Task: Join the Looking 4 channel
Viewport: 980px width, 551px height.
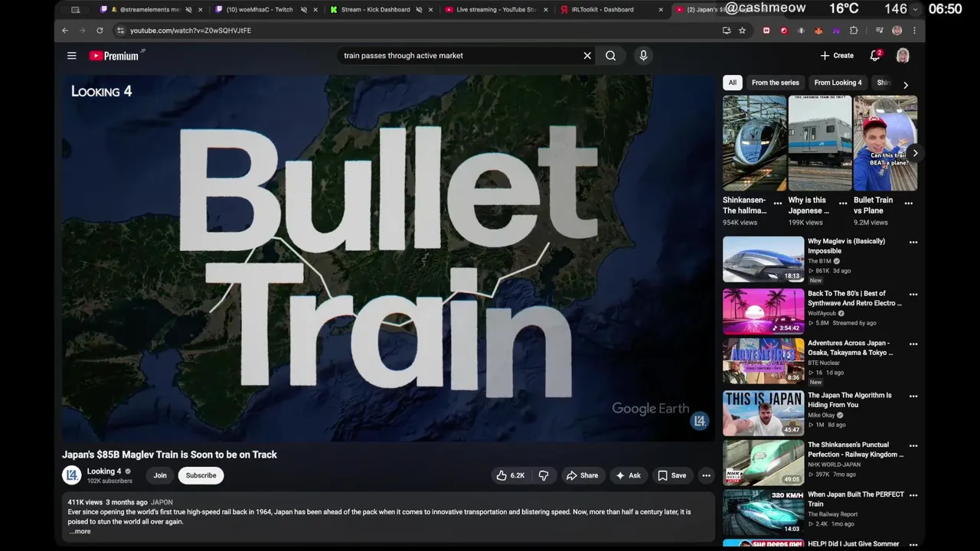Action: click(160, 475)
